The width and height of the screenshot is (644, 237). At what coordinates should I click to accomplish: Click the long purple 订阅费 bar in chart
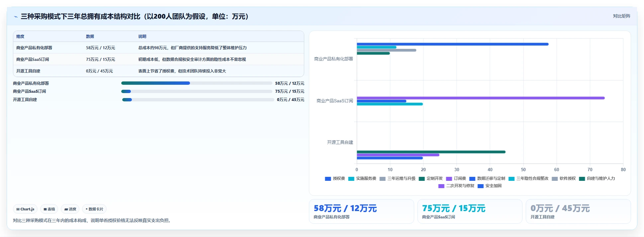point(481,98)
